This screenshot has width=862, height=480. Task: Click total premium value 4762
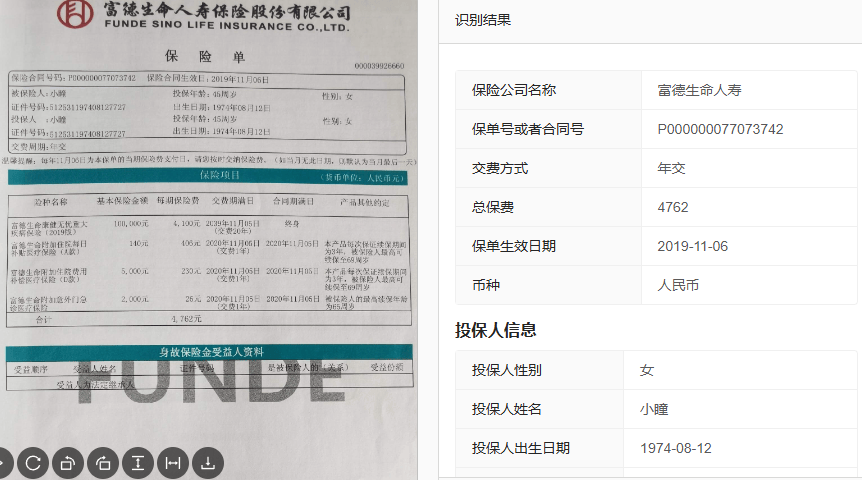673,207
